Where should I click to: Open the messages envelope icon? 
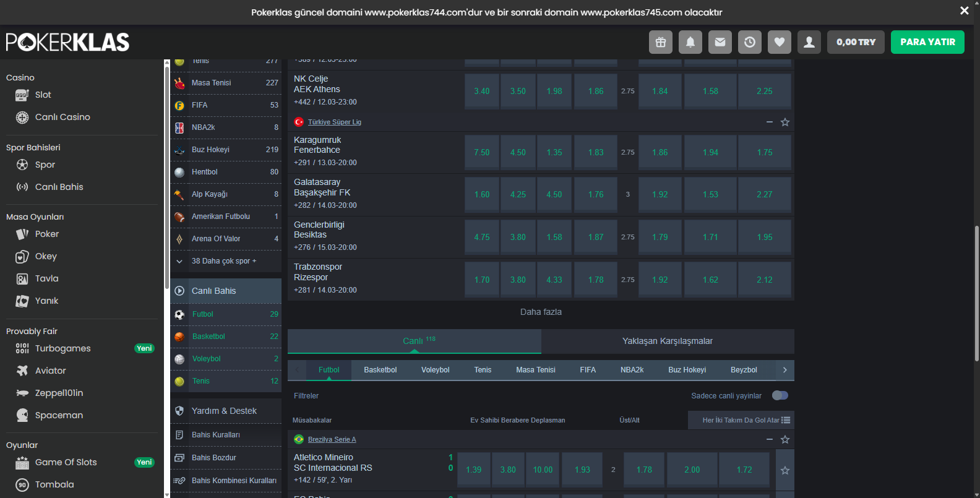click(720, 42)
